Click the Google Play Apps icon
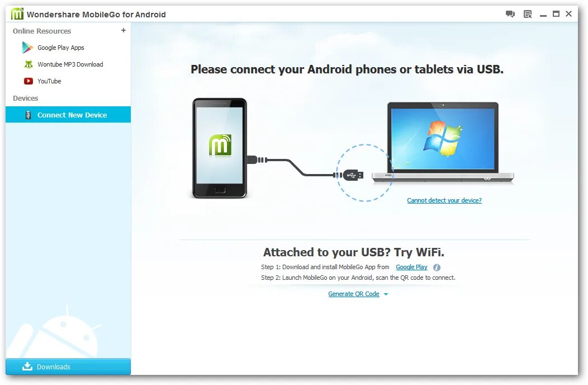588x385 pixels. (27, 48)
